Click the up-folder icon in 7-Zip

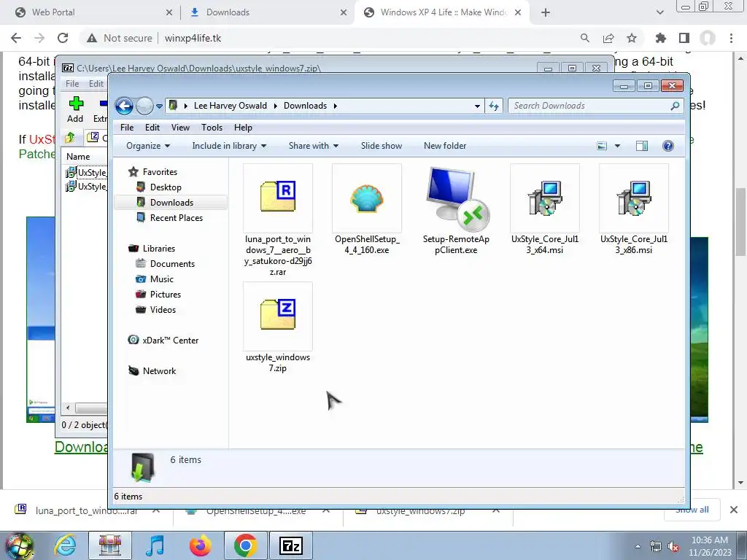coord(69,138)
